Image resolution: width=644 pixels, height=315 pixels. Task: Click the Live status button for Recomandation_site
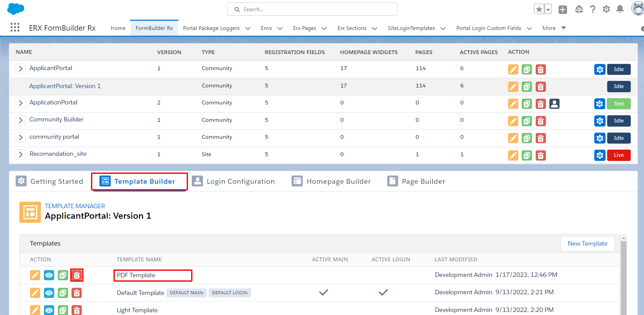tap(618, 155)
